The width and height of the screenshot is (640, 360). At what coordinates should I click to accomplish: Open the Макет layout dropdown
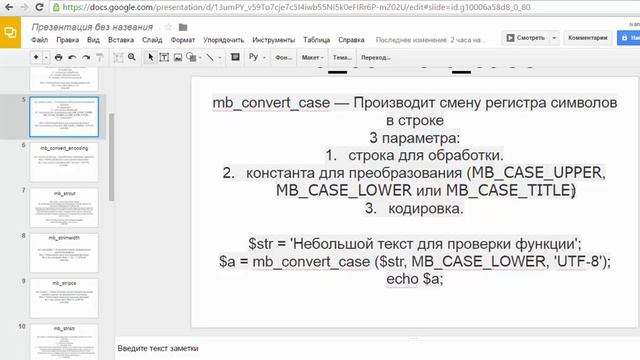[312, 58]
